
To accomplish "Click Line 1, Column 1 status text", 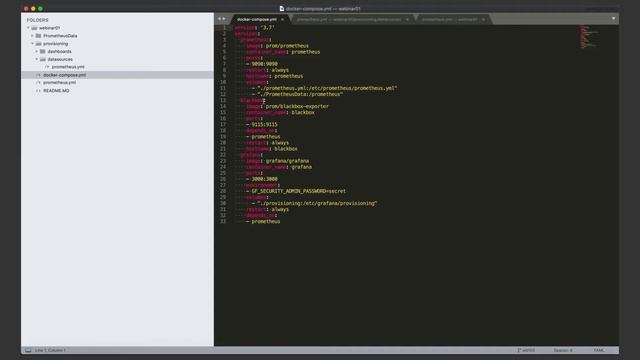I will click(x=50, y=350).
